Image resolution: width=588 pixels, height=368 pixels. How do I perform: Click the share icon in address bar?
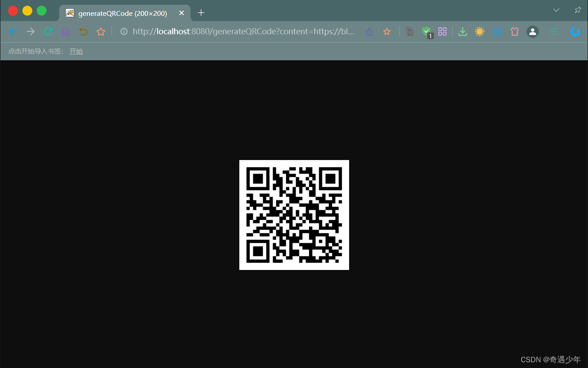(369, 32)
